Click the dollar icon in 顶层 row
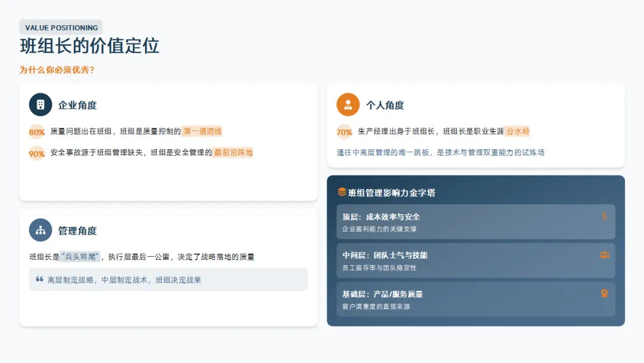This screenshot has width=644, height=363. pos(604,216)
